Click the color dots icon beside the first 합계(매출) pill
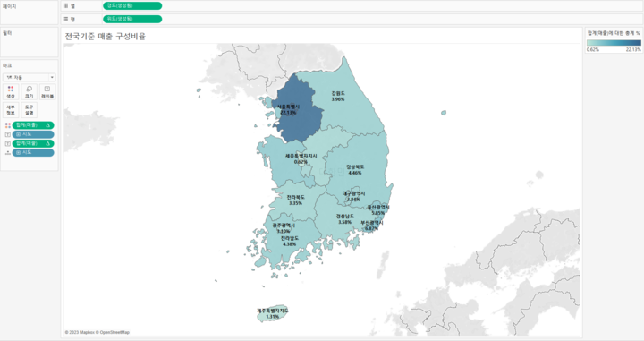The height and width of the screenshot is (341, 644). pos(7,125)
